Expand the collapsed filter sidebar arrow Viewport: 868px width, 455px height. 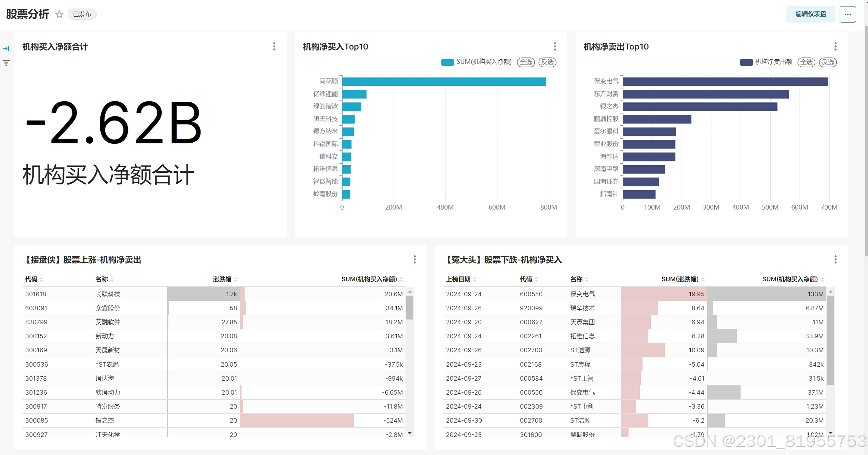6,48
